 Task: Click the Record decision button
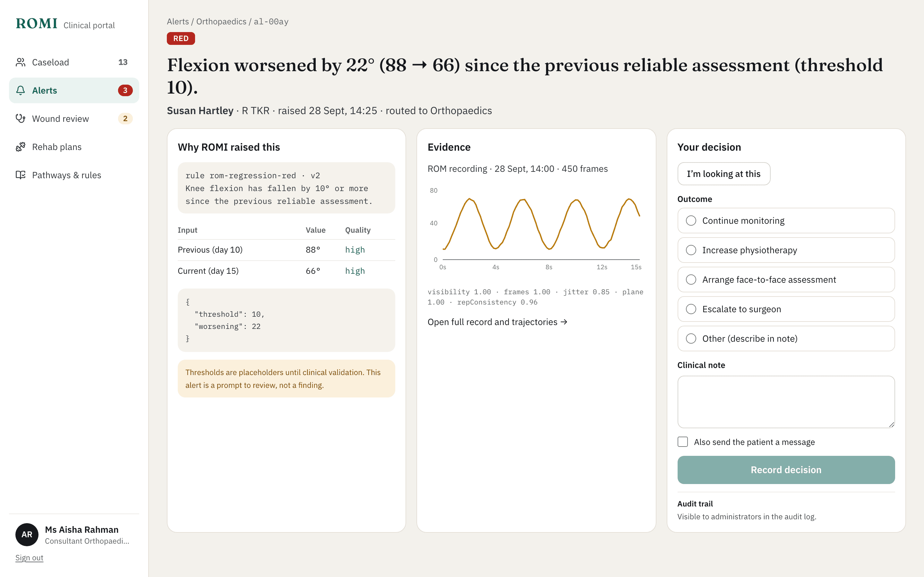point(786,470)
